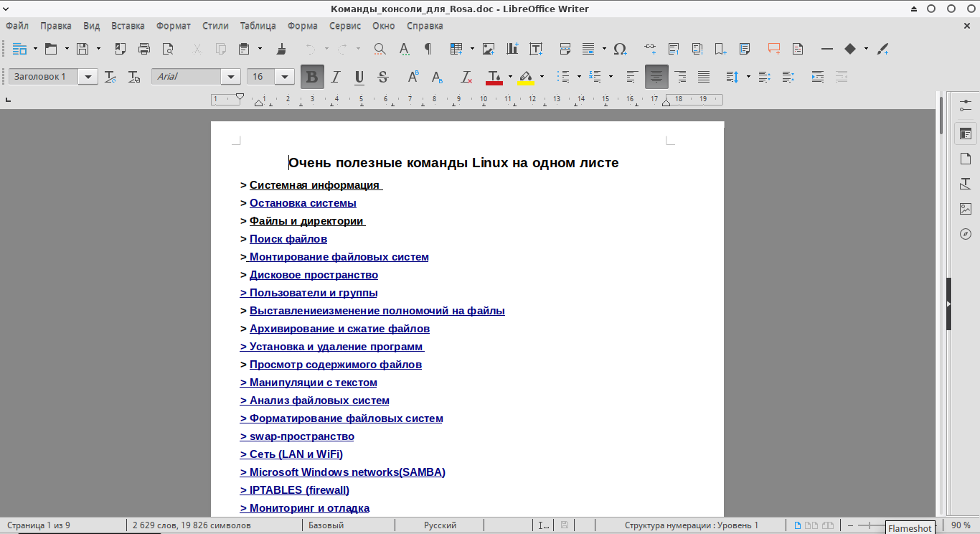Viewport: 980px width, 534px height.
Task: Click the Export as PDF icon
Action: [x=121, y=49]
